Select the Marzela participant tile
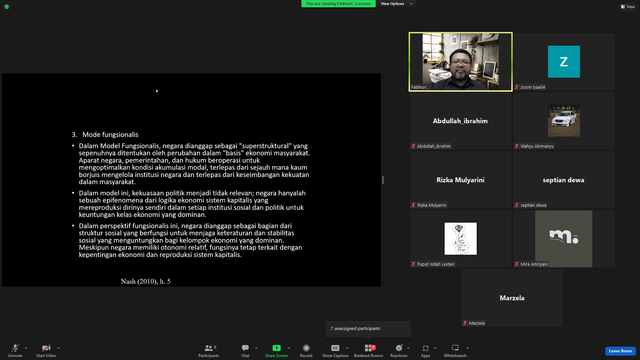This screenshot has width=640, height=360. (x=512, y=298)
